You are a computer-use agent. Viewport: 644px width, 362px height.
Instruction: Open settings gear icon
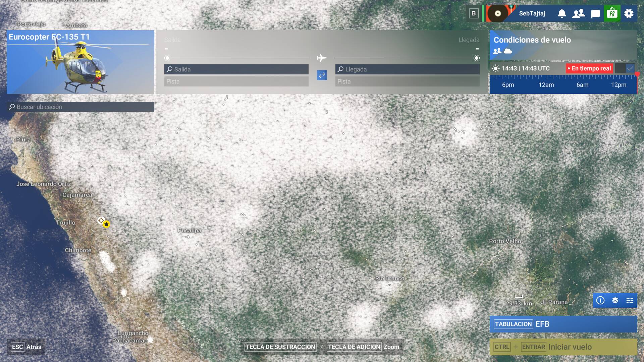pyautogui.click(x=629, y=13)
